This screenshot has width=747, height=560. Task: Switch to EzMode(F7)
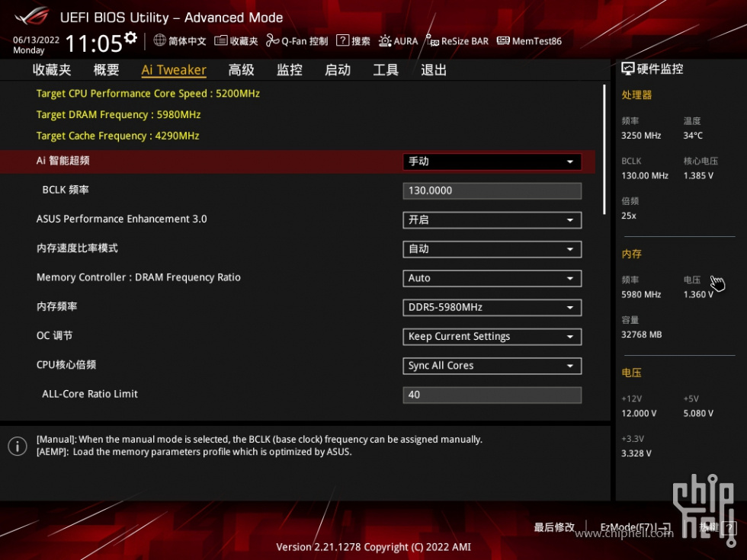[636, 527]
